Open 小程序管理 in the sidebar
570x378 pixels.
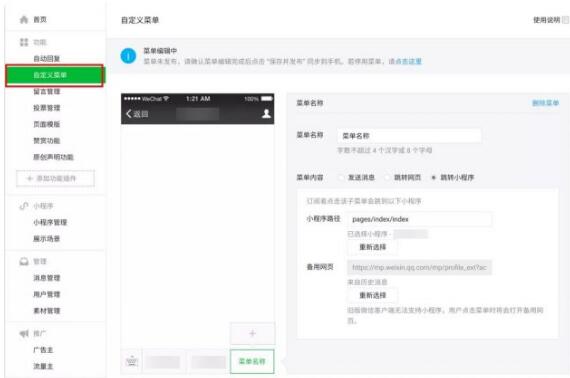(50, 222)
